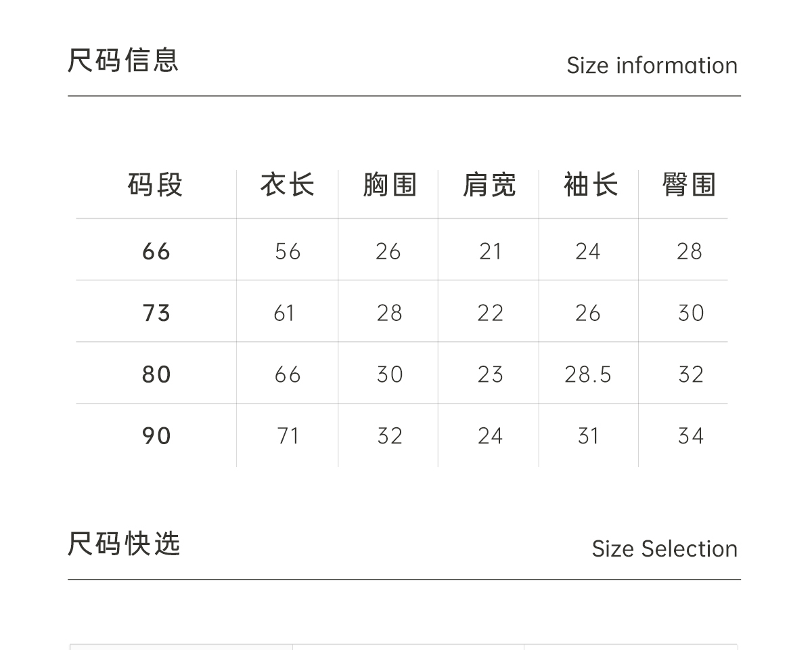Select the 衣长 value 56 cell
Image resolution: width=812 pixels, height=650 pixels.
click(288, 252)
